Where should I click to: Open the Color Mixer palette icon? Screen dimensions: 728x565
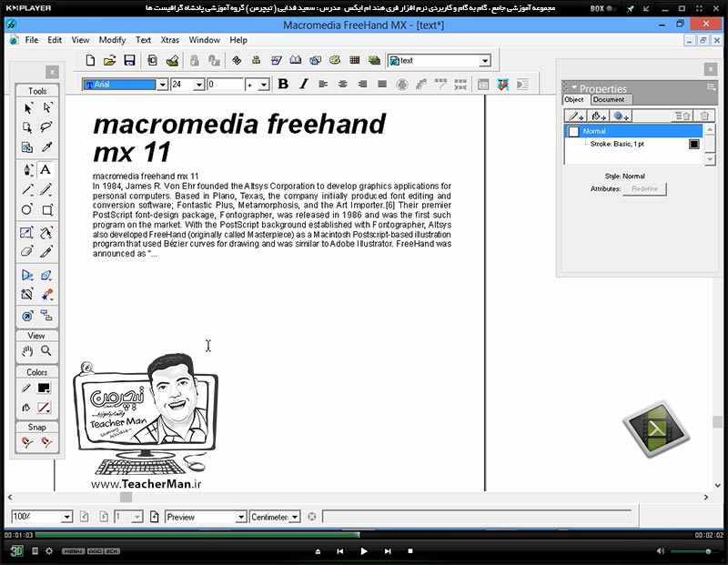pos(335,60)
